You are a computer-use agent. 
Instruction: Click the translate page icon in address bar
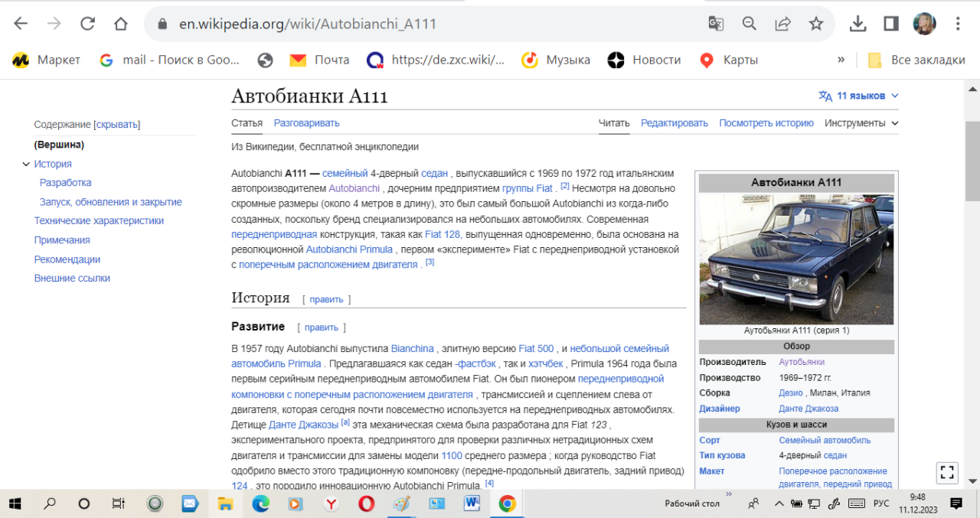click(716, 24)
